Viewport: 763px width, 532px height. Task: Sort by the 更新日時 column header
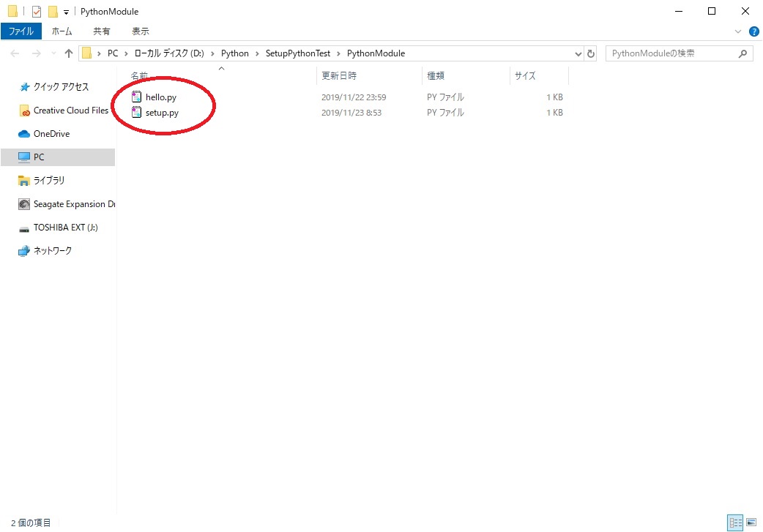click(x=339, y=76)
